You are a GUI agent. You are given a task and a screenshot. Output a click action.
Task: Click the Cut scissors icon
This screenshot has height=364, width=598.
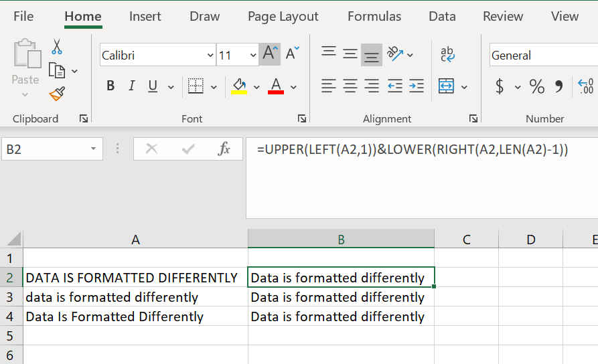(57, 47)
